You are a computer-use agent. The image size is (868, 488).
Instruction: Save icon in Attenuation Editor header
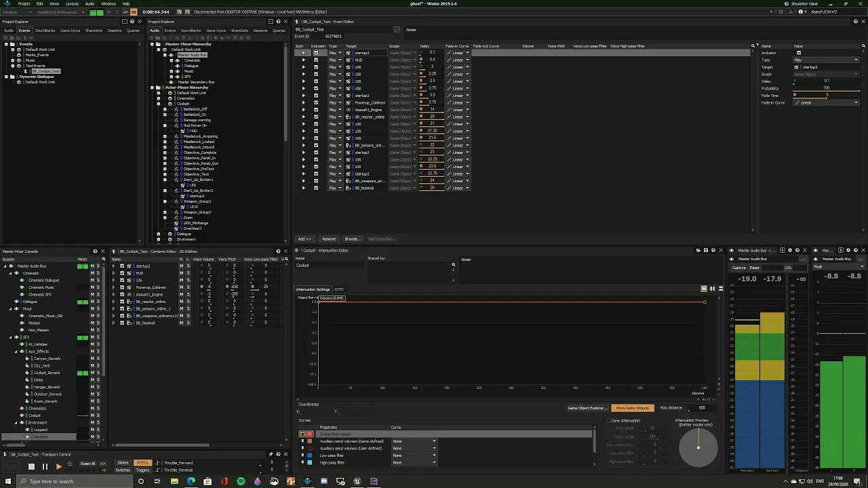705,251
